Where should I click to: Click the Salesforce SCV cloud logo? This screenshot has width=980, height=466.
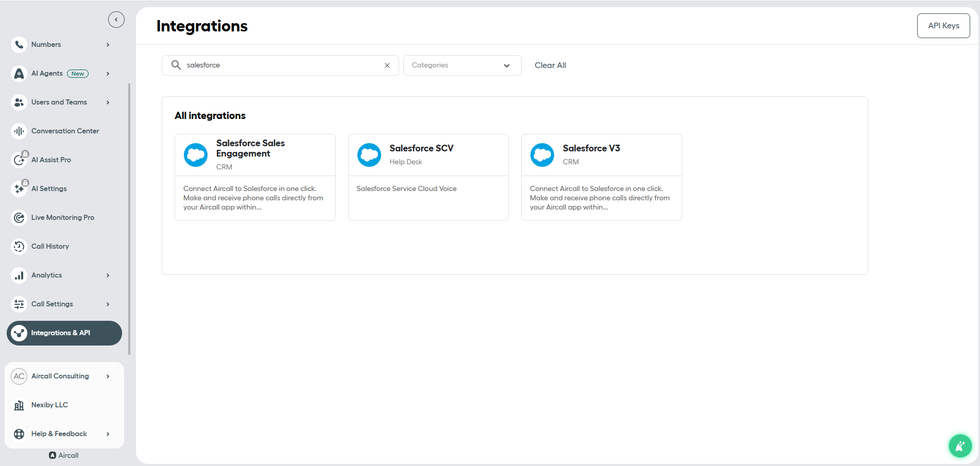coord(369,155)
